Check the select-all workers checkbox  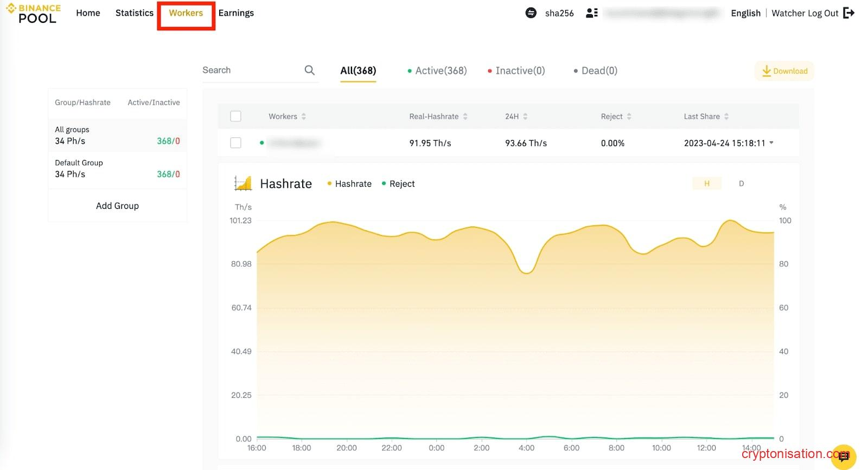[x=235, y=116]
